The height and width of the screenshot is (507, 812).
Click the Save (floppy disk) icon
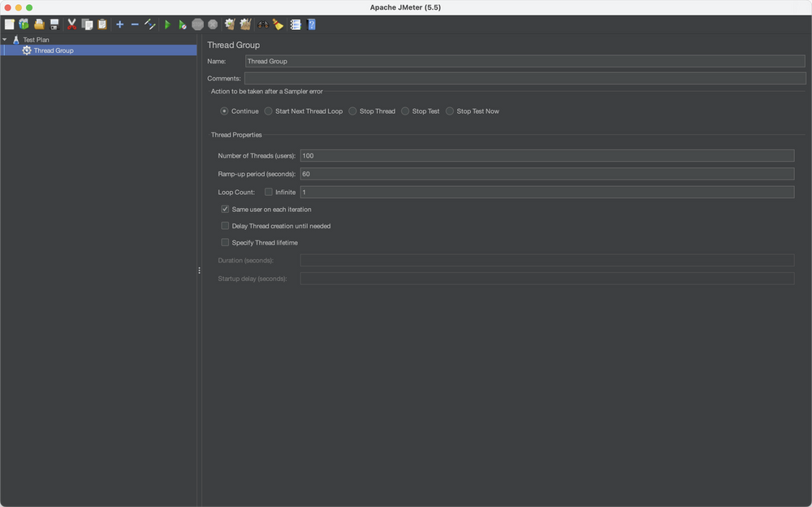54,24
